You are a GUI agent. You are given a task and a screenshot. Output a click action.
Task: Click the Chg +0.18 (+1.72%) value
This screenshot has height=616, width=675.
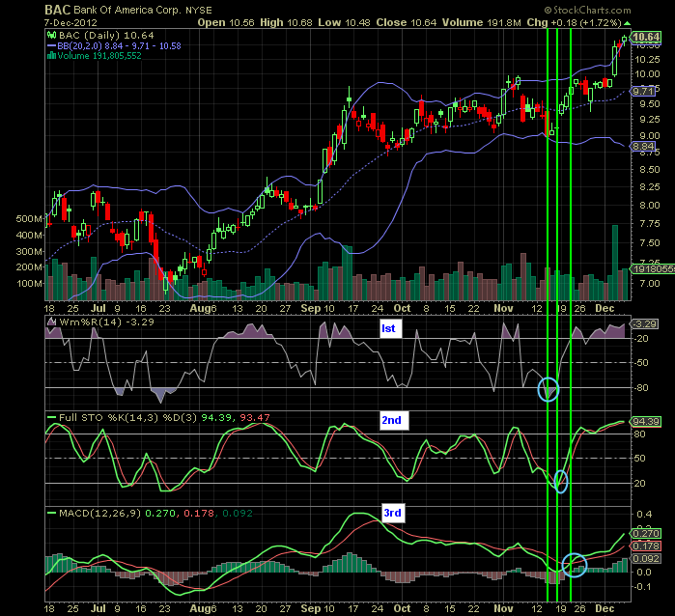574,23
